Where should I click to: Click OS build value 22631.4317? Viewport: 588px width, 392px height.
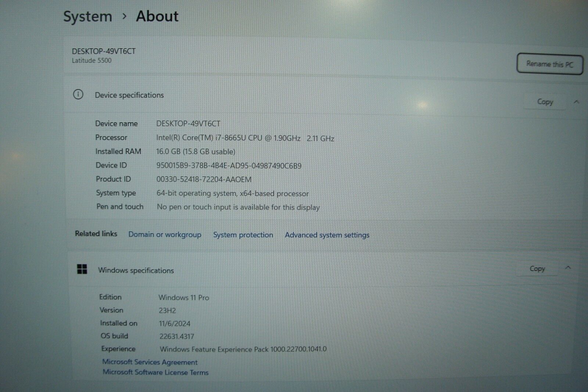pyautogui.click(x=177, y=336)
